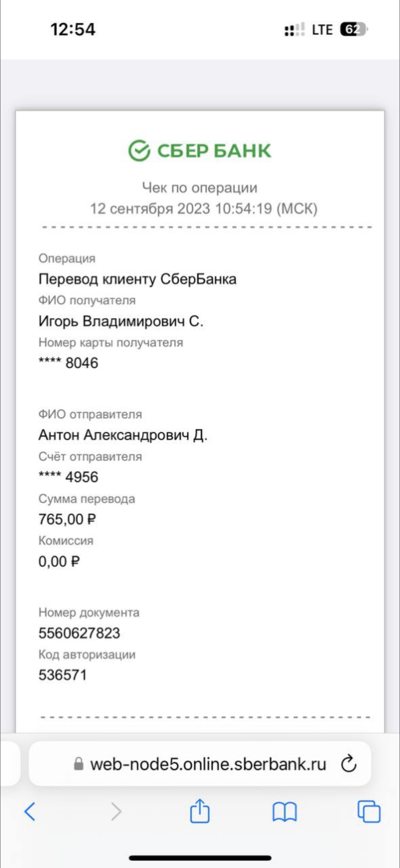Reload the page with refresh icon
Viewport: 400px width, 868px height.
tap(349, 764)
